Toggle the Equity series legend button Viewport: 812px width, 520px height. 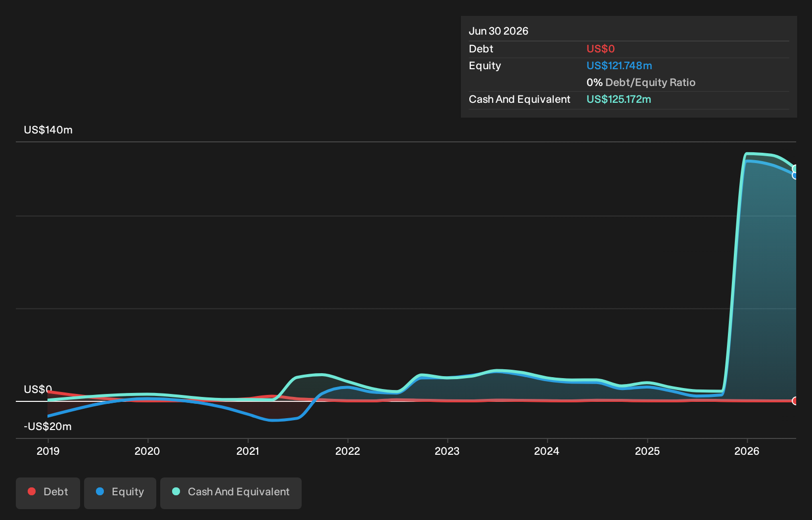[x=120, y=493]
